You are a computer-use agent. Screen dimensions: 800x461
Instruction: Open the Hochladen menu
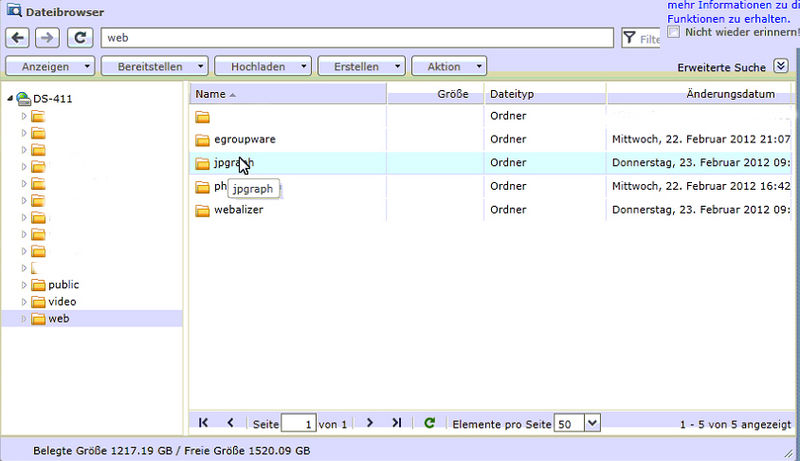coord(264,67)
